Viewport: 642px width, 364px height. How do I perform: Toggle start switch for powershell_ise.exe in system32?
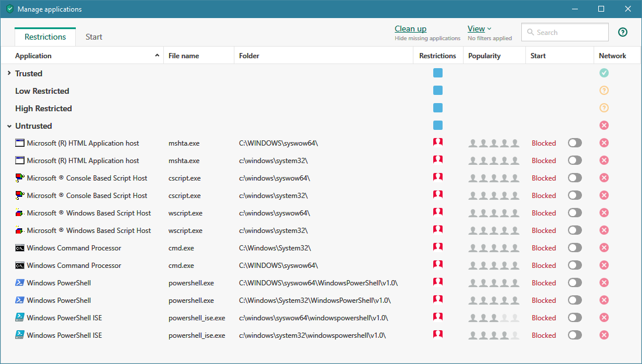point(575,335)
